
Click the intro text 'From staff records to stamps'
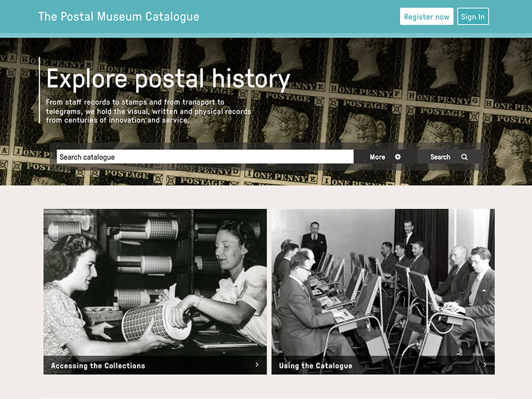148,111
